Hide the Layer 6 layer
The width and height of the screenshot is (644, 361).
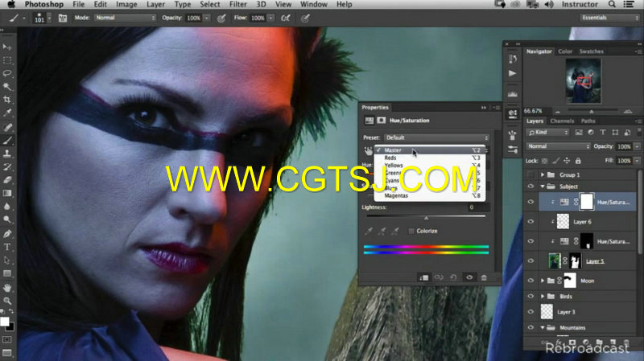(x=530, y=222)
